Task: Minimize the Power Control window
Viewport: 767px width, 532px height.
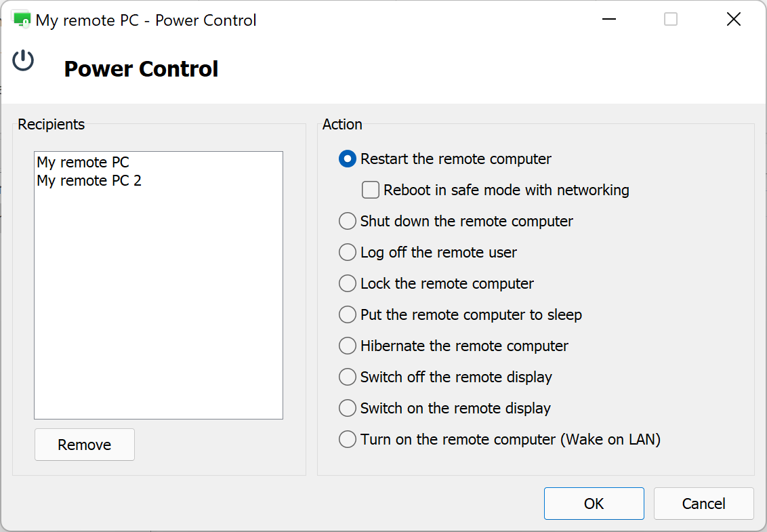Action: pos(608,20)
